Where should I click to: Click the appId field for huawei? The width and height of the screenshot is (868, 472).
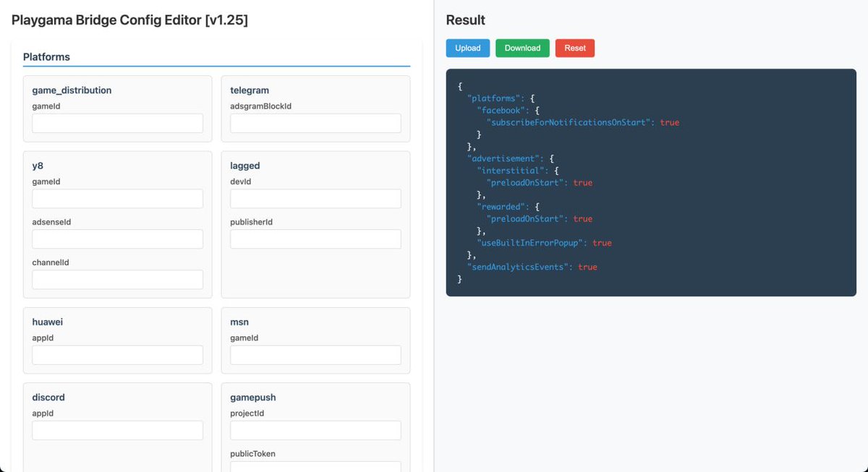click(117, 354)
